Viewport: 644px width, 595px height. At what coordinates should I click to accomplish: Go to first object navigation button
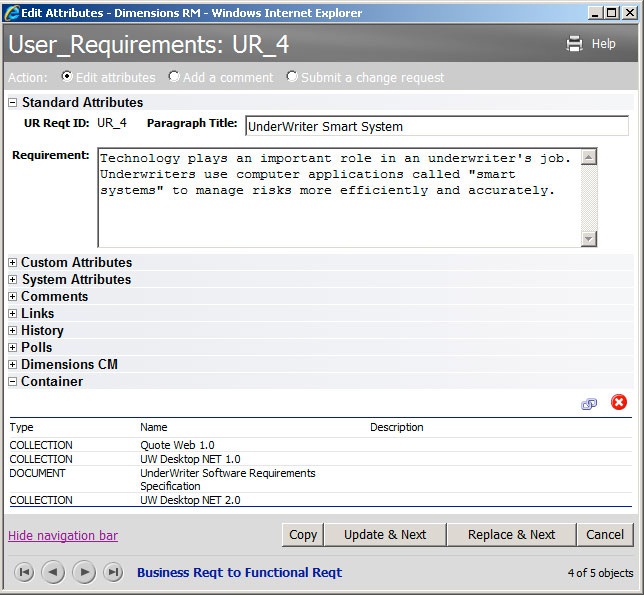pos(24,572)
